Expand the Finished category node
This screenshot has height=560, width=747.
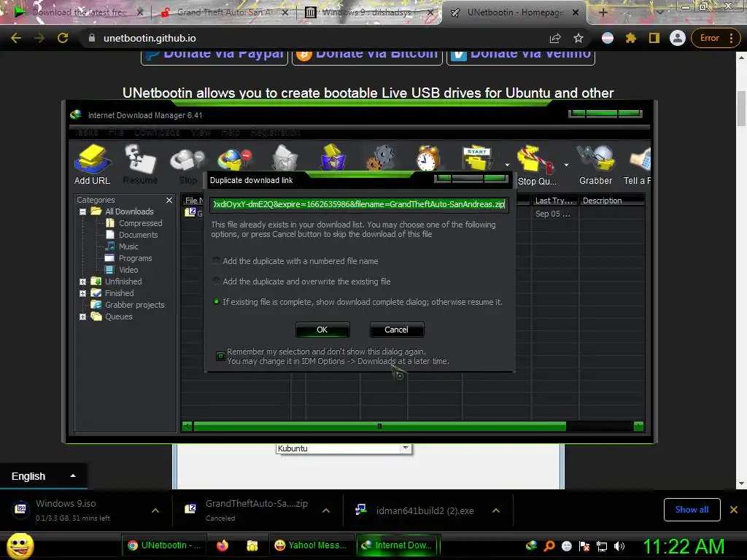[83, 293]
